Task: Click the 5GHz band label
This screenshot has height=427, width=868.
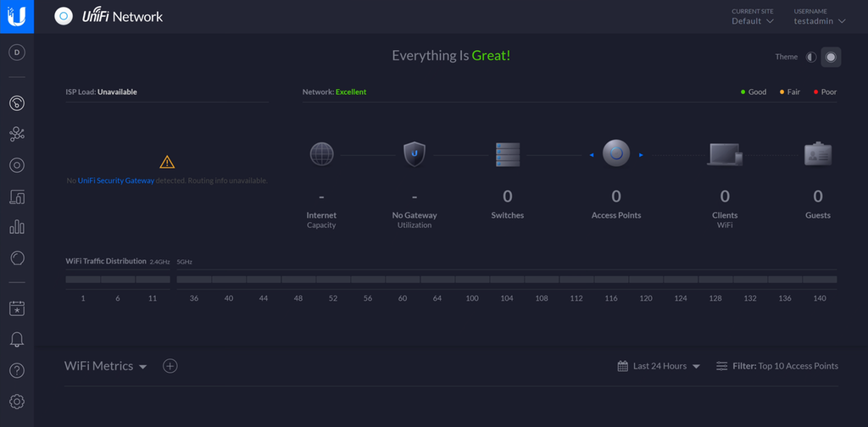Action: tap(184, 262)
